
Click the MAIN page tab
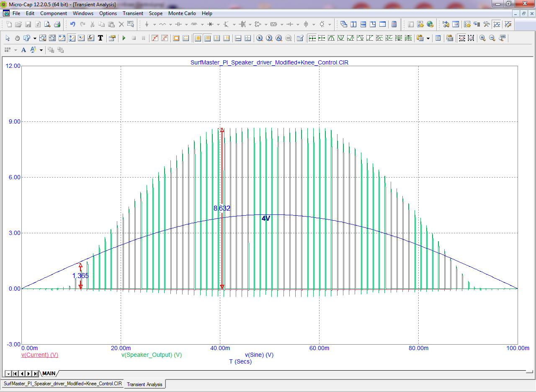click(x=49, y=373)
